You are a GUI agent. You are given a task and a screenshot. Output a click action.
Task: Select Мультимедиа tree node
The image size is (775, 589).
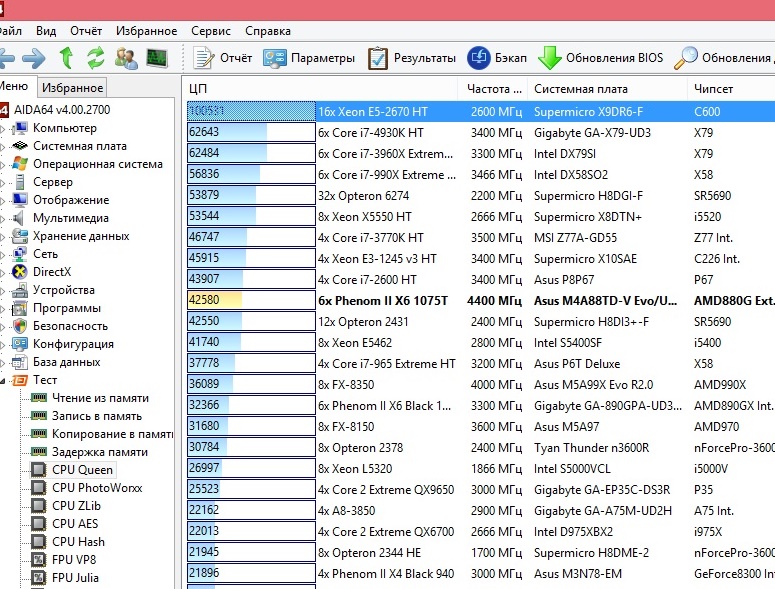pyautogui.click(x=71, y=218)
